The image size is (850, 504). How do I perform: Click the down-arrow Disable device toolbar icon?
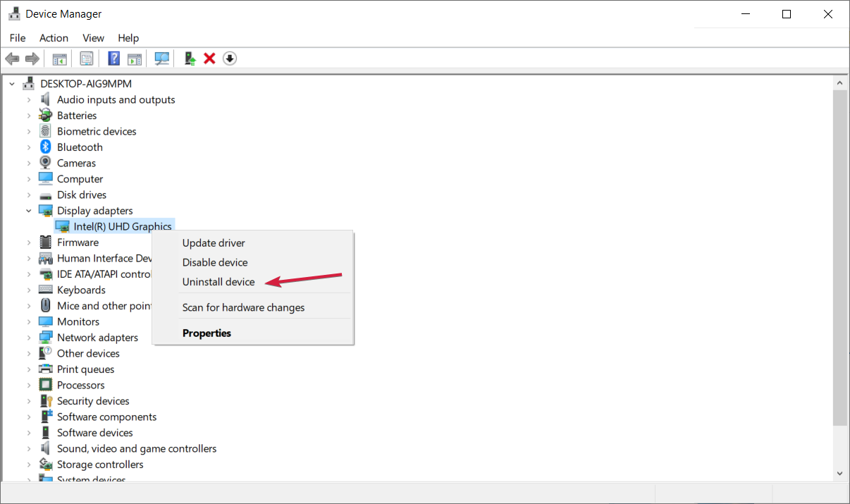[x=230, y=59]
